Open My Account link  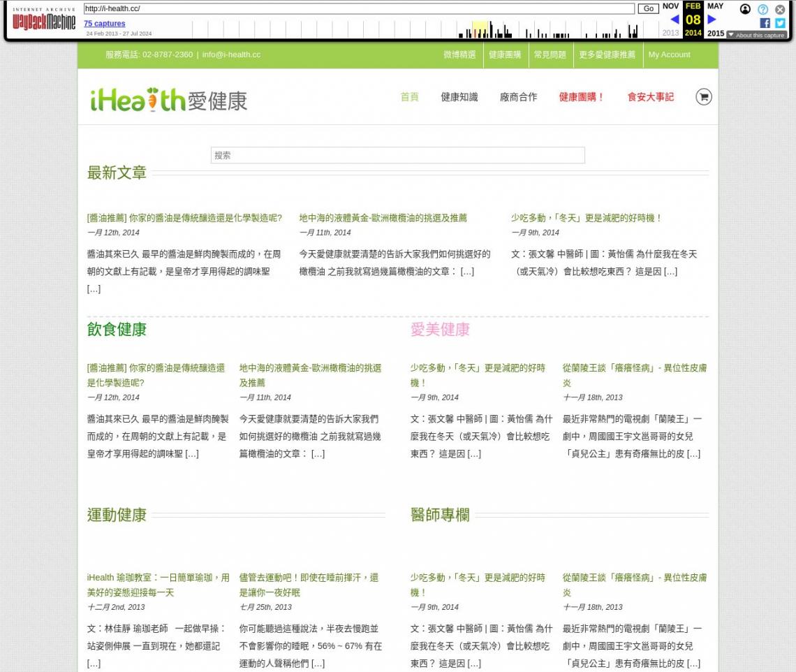pos(669,54)
